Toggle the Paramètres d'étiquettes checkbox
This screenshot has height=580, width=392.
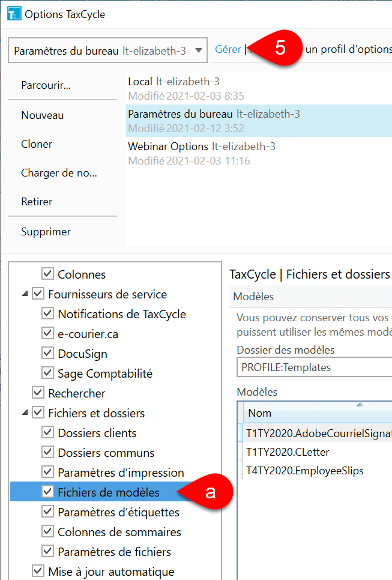tap(47, 512)
